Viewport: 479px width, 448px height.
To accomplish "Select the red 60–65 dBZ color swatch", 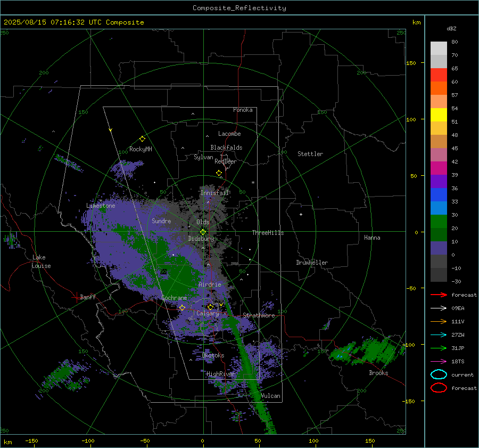I will pyautogui.click(x=439, y=75).
